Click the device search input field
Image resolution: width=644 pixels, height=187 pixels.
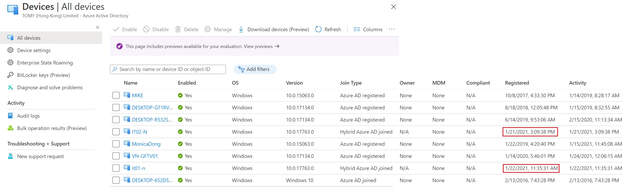[x=168, y=69]
